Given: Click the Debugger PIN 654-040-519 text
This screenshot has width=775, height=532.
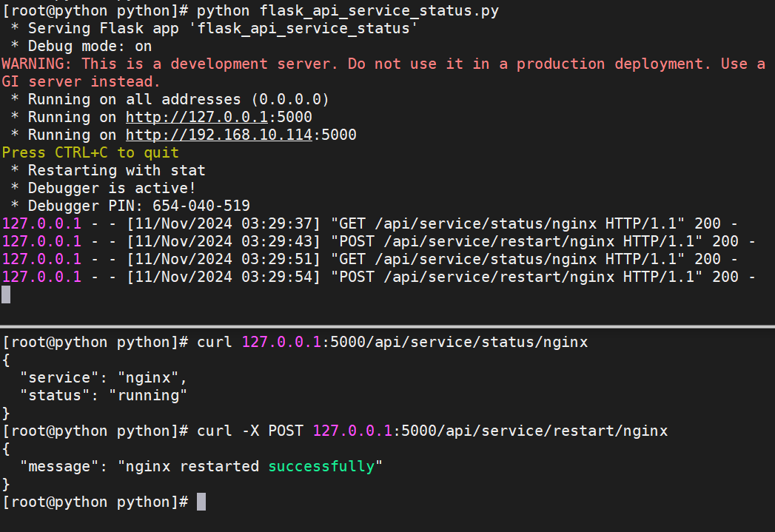Looking at the screenshot, I should [x=138, y=206].
